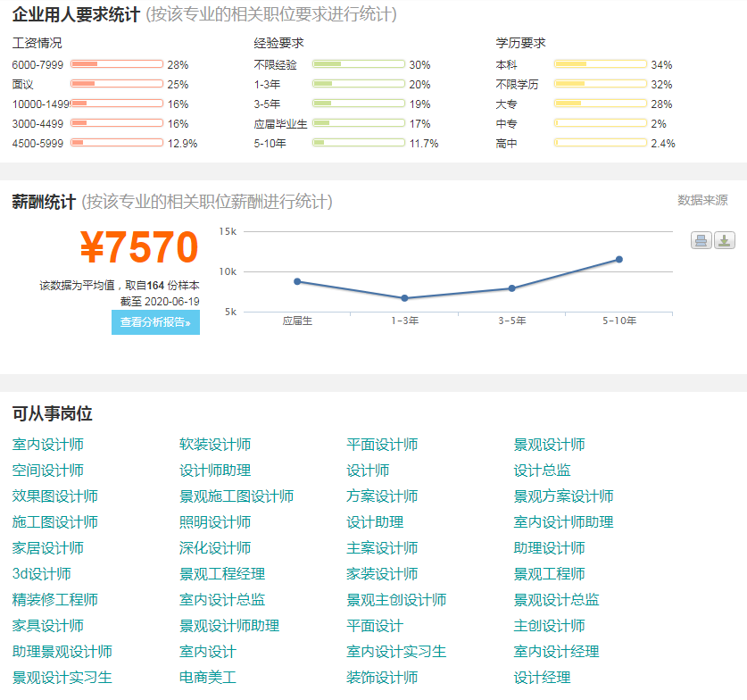Click 设计经理 link

(542, 677)
